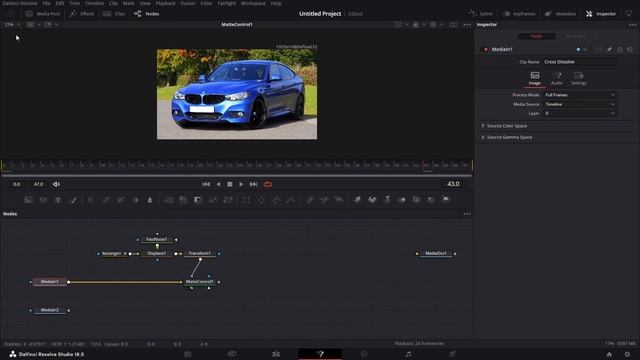
Task: Jump to first frame
Action: (x=206, y=184)
